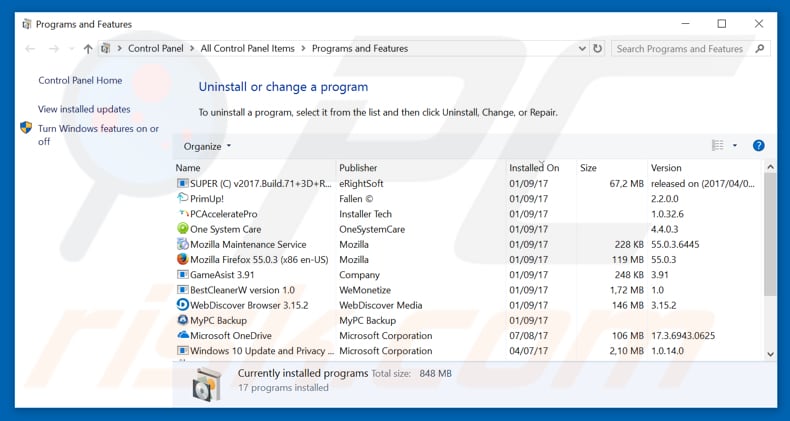Click the Microsoft OneDrive cloud icon

coord(182,335)
